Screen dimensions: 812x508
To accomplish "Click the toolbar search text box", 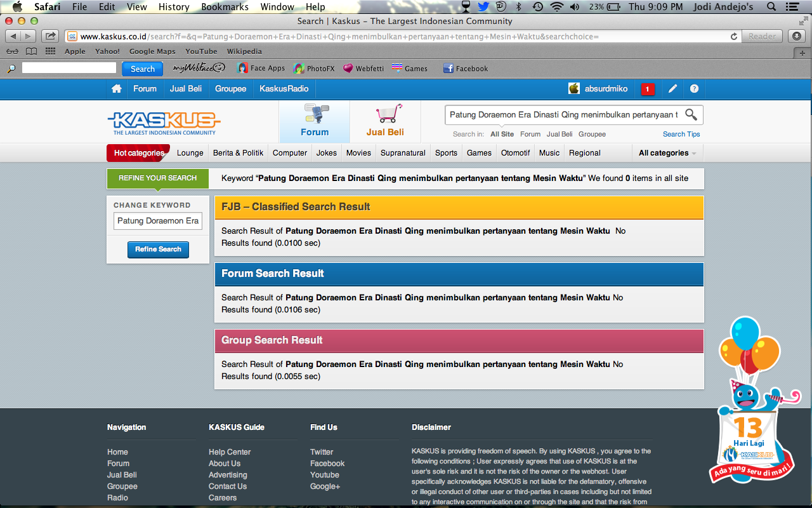I will [69, 67].
